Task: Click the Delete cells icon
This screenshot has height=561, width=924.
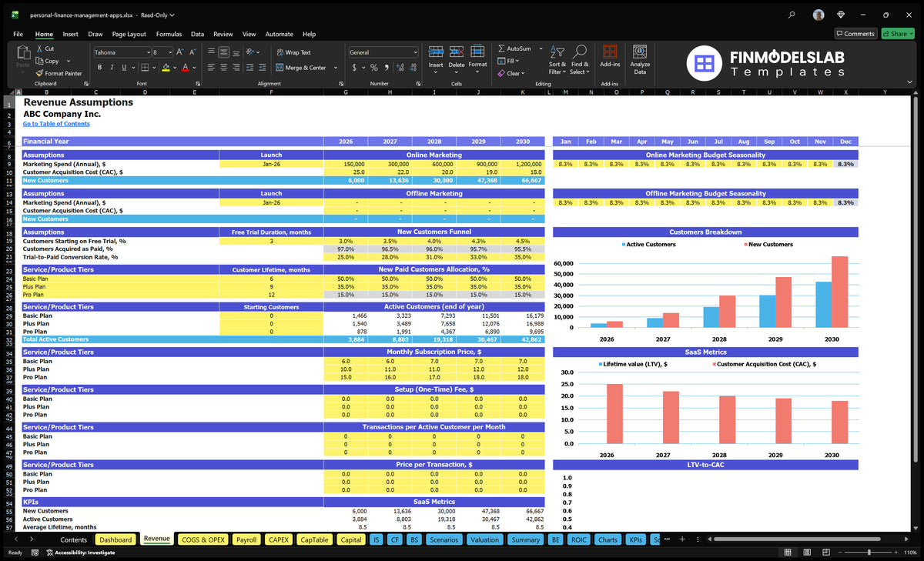Action: pos(457,52)
